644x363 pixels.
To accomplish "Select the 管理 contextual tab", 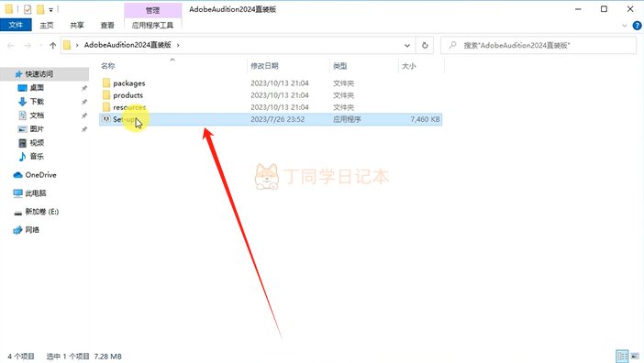I will [x=152, y=10].
